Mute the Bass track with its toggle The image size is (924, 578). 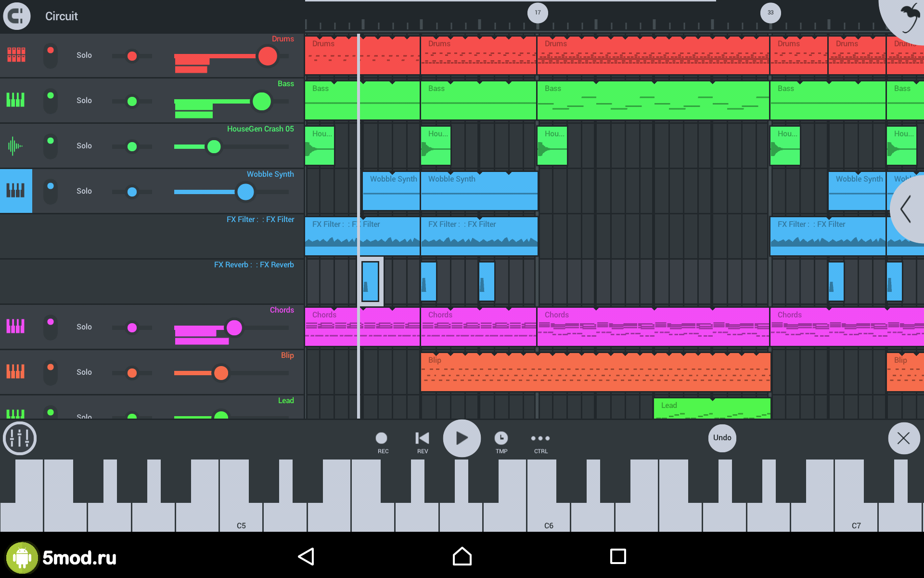[51, 100]
